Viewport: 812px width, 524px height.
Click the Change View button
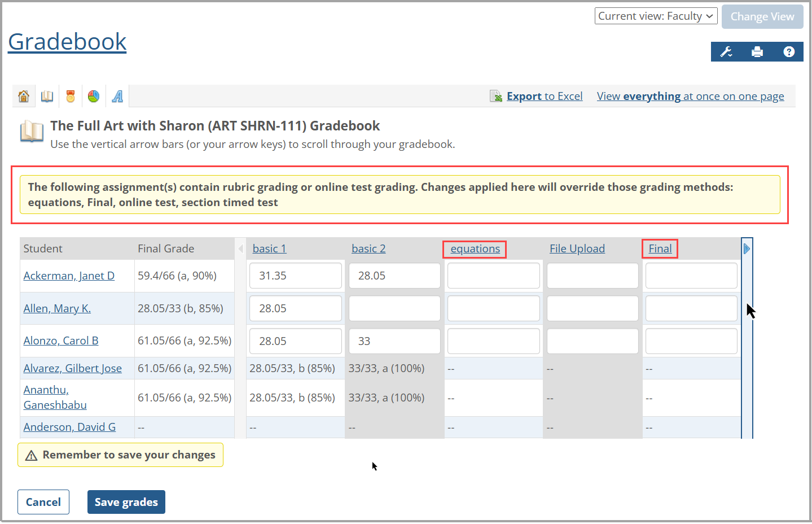(x=762, y=16)
